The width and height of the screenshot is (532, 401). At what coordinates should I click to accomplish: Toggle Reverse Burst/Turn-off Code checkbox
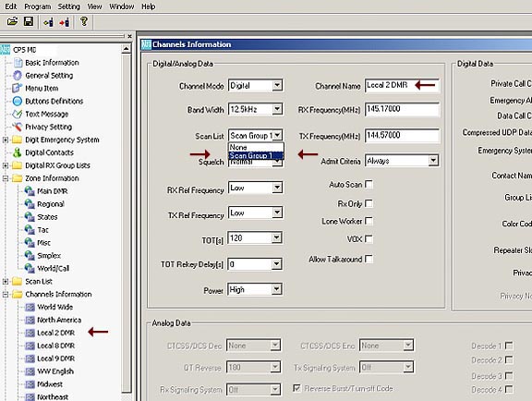point(296,388)
